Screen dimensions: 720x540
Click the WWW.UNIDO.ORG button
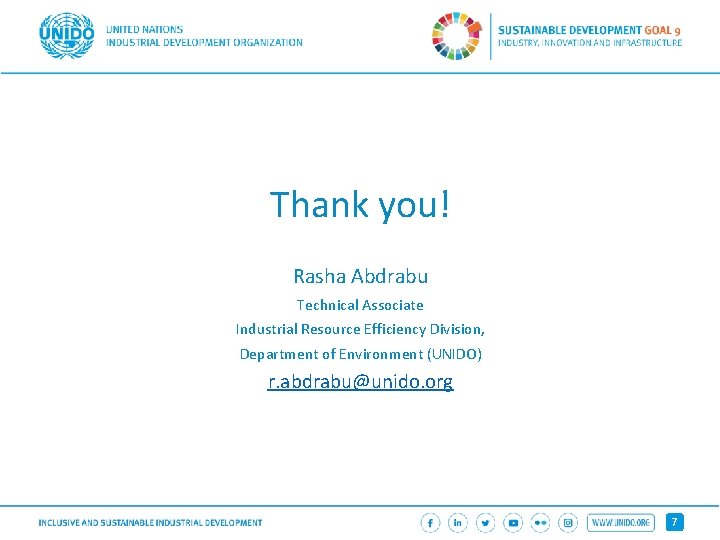(621, 523)
